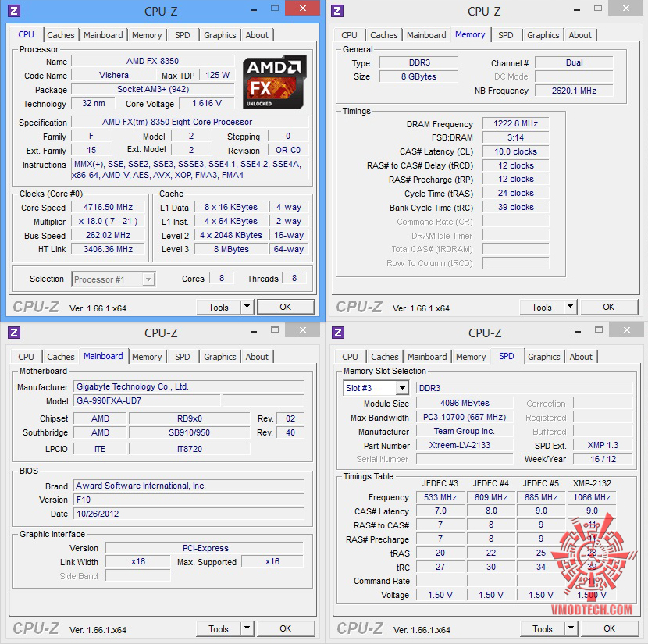Click the HT Link value 3406.36 MHz

pyautogui.click(x=108, y=249)
